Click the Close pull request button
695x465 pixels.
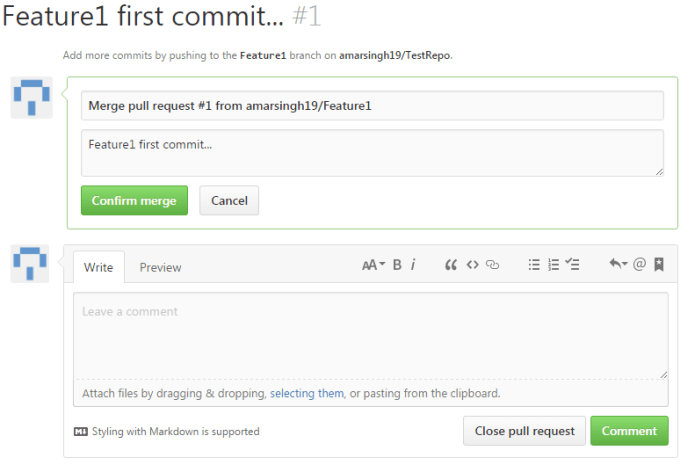pos(524,431)
